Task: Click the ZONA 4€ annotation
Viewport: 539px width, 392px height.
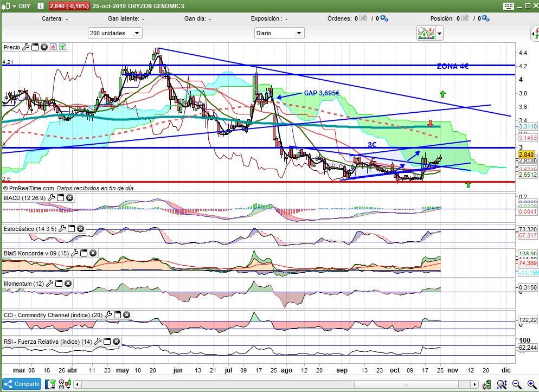Action: click(x=452, y=66)
